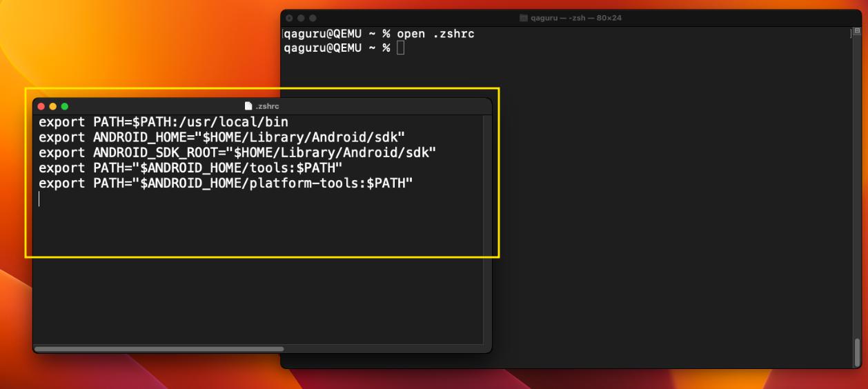The width and height of the screenshot is (868, 389).
Task: Click the Terminal title 'qaguru — -zsh — 80×24'
Action: pyautogui.click(x=576, y=18)
